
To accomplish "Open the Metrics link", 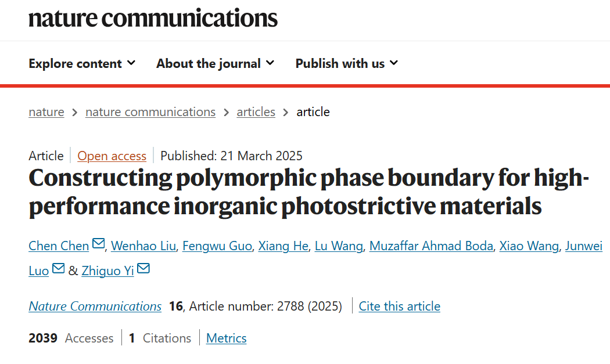I will (x=227, y=338).
